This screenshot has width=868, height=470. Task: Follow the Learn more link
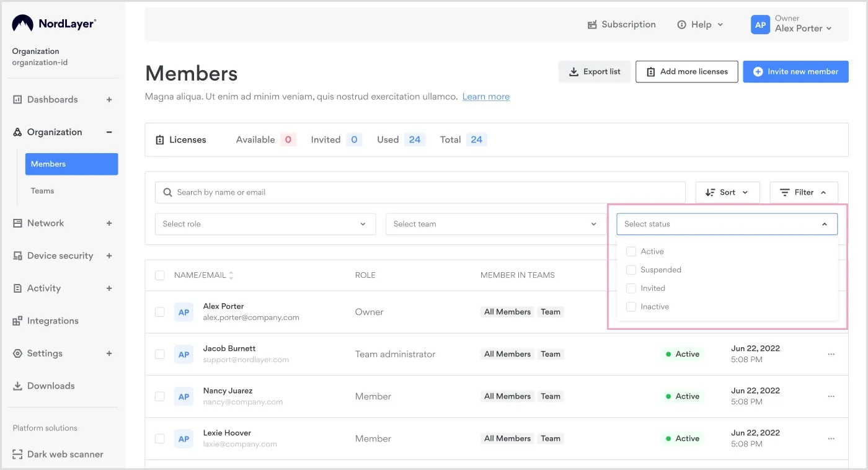tap(485, 96)
